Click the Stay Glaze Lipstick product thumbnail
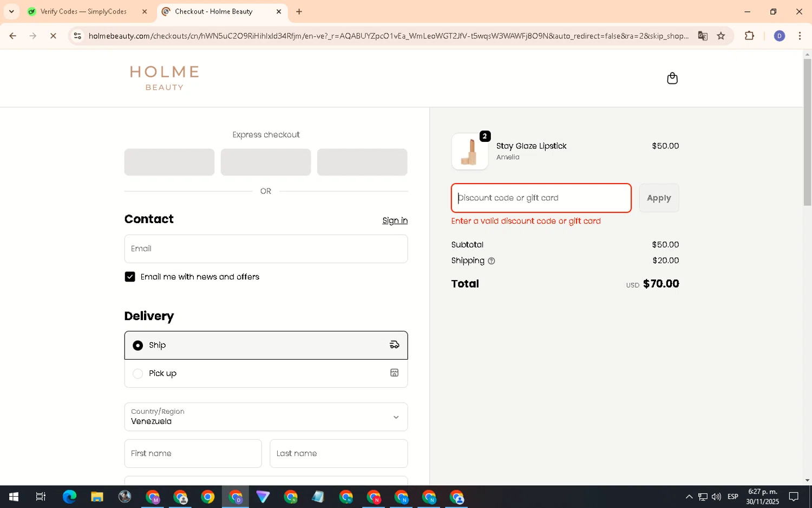This screenshot has width=812, height=508. pyautogui.click(x=470, y=152)
